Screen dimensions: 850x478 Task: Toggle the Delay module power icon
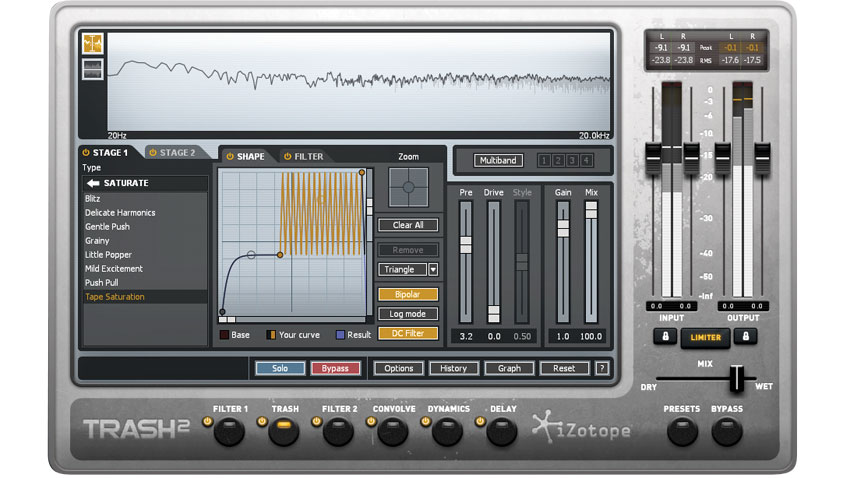480,421
